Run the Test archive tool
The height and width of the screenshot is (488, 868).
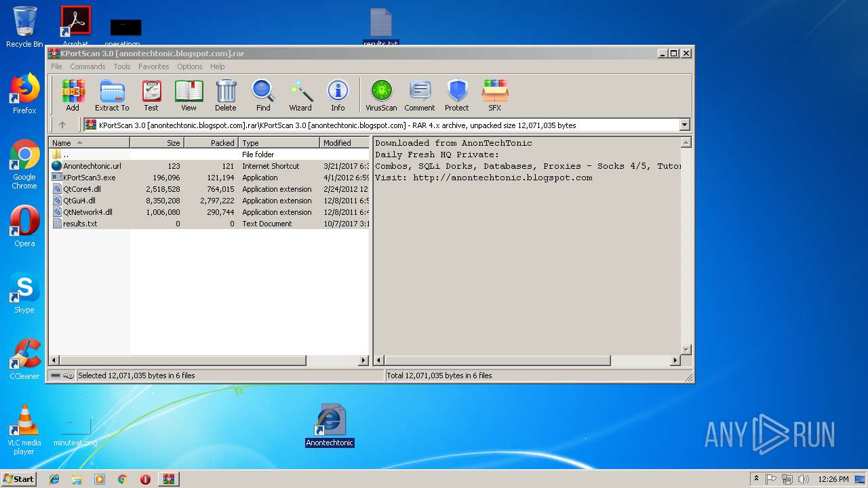pos(151,95)
